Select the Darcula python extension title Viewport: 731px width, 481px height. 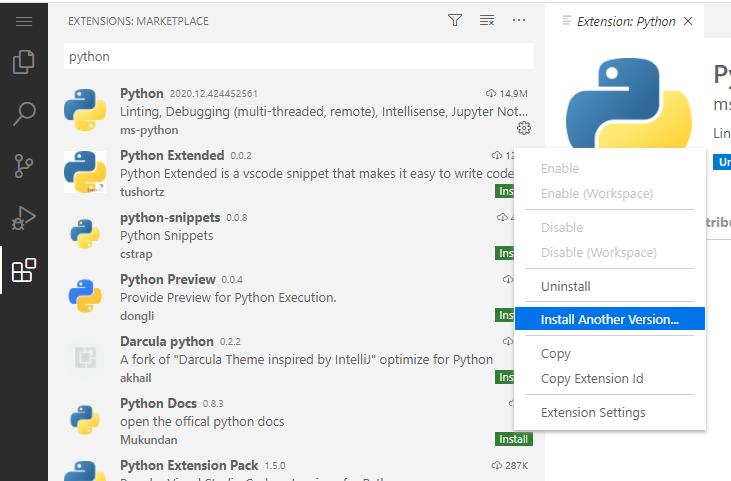pyautogui.click(x=167, y=342)
